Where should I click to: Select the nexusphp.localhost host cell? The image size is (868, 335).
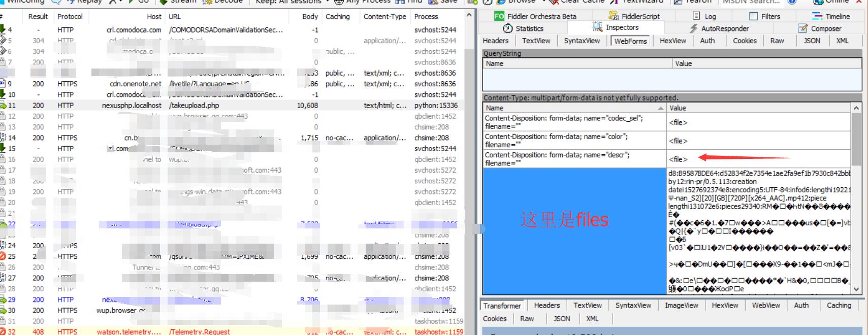pyautogui.click(x=132, y=106)
